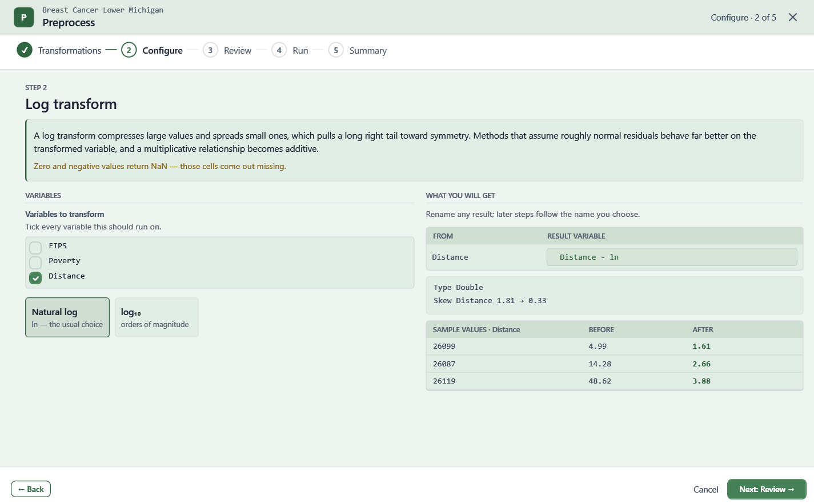Click the after value 2.66

pos(701,364)
